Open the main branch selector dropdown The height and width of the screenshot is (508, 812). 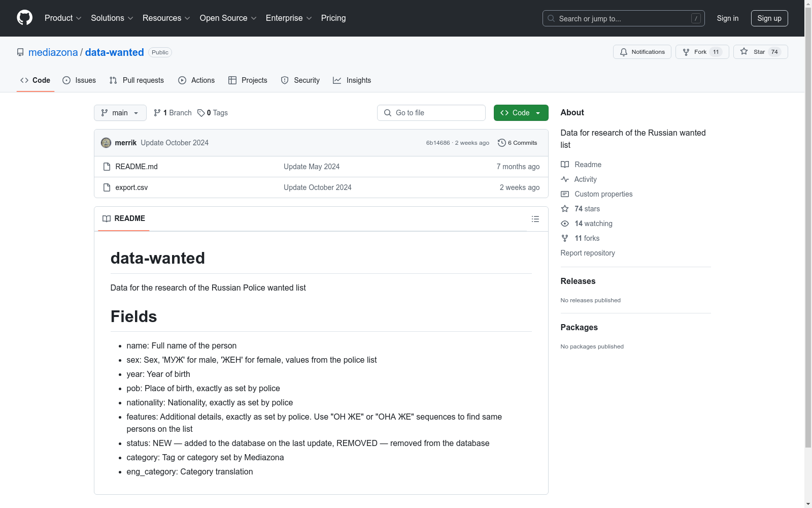120,113
